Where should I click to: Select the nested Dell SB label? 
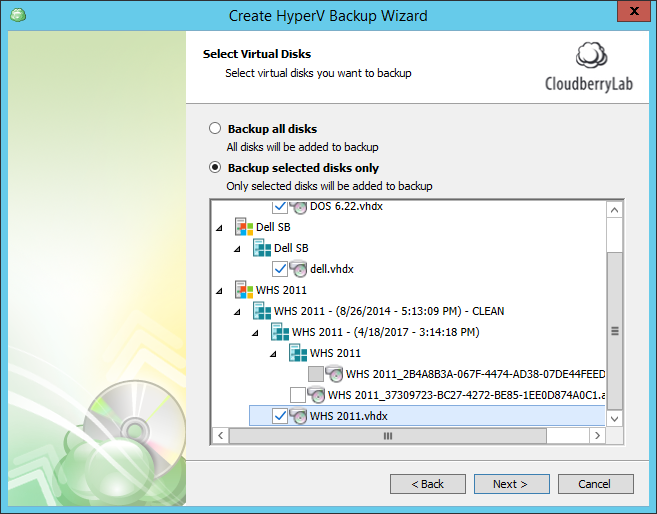coord(291,248)
